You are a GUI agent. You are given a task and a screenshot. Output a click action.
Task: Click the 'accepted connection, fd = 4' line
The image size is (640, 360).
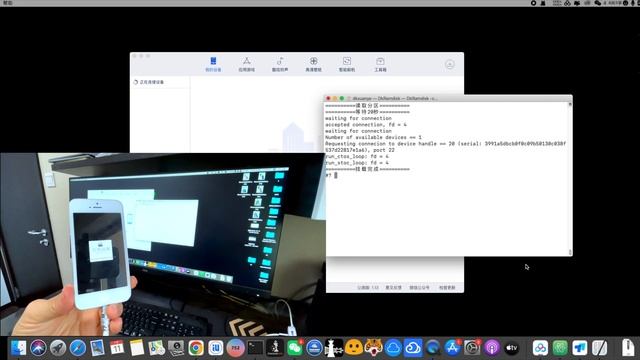[x=366, y=125]
